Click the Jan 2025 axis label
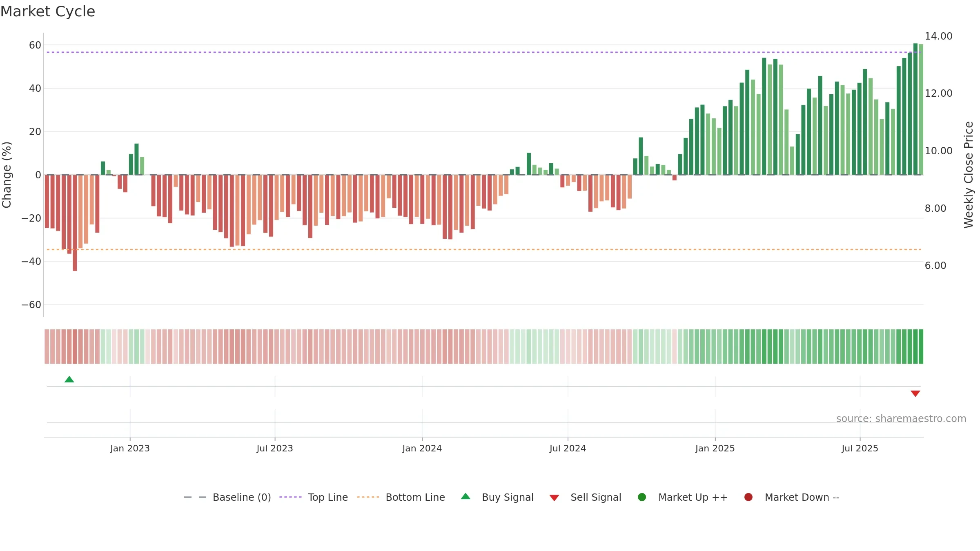Screen dimensions: 980x551 point(715,449)
